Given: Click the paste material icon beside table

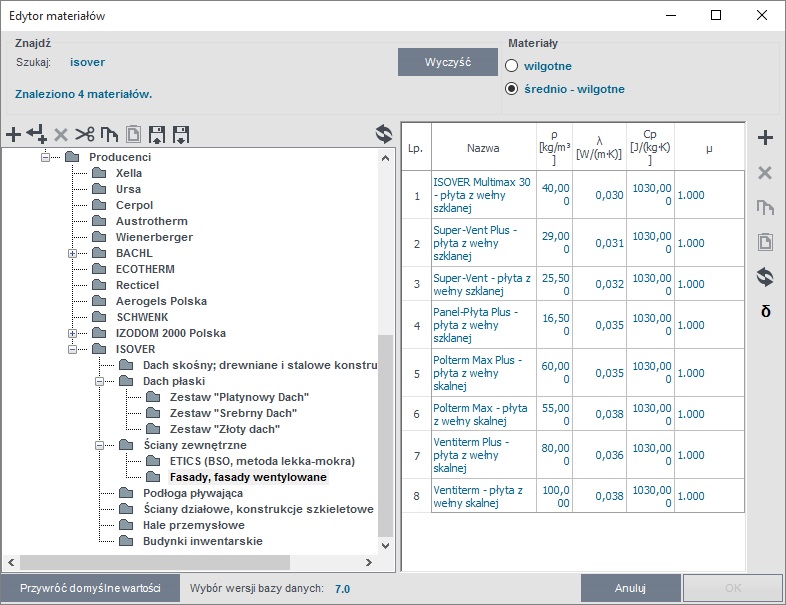Looking at the screenshot, I should (x=765, y=242).
